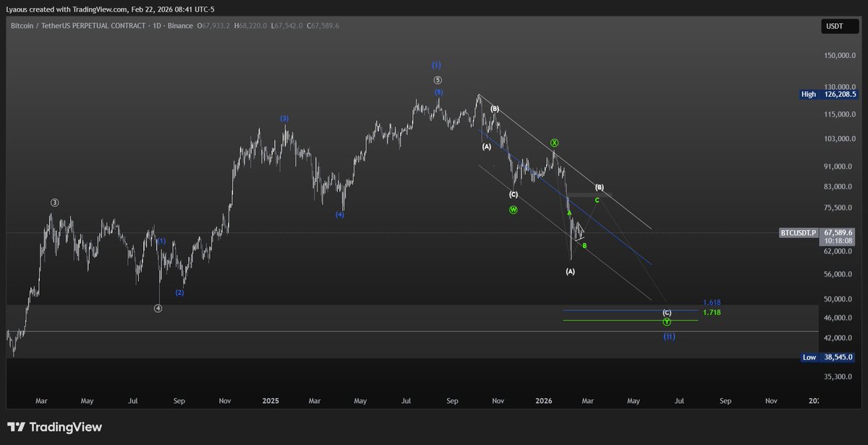This screenshot has height=445, width=868.
Task: Click the 50,000.0 price axis label
Action: click(x=839, y=299)
